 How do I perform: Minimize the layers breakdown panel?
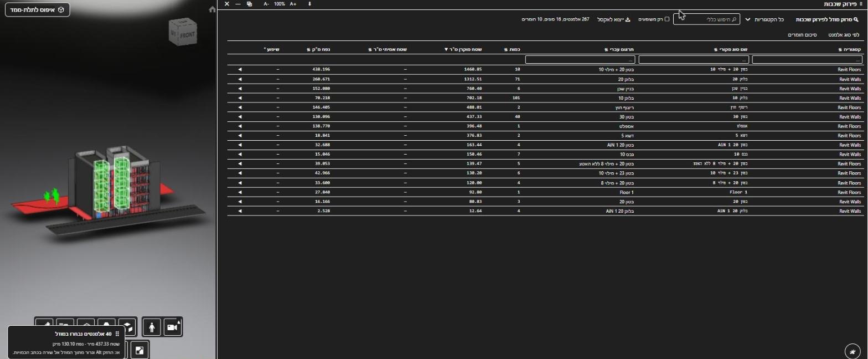[x=238, y=4]
